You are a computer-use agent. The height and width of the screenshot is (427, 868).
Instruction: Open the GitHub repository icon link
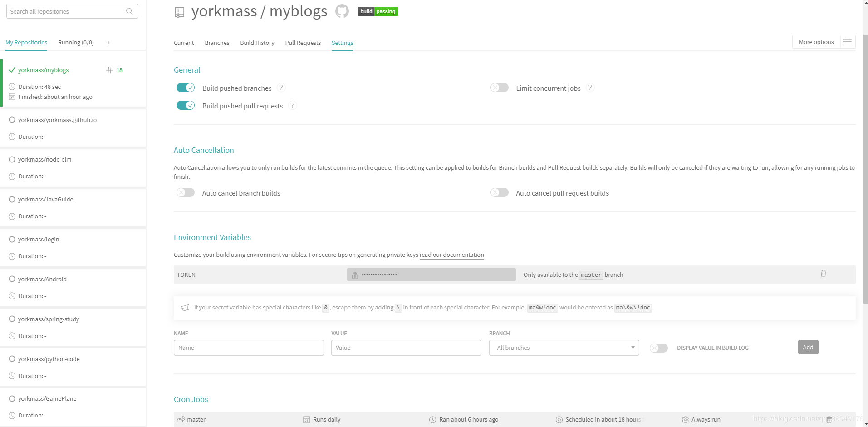[342, 11]
